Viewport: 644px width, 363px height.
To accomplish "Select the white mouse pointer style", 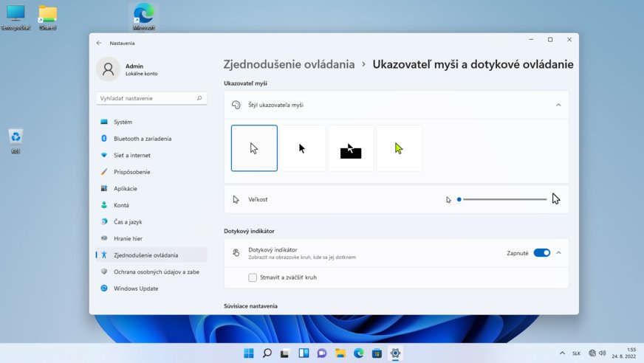I will pos(254,148).
